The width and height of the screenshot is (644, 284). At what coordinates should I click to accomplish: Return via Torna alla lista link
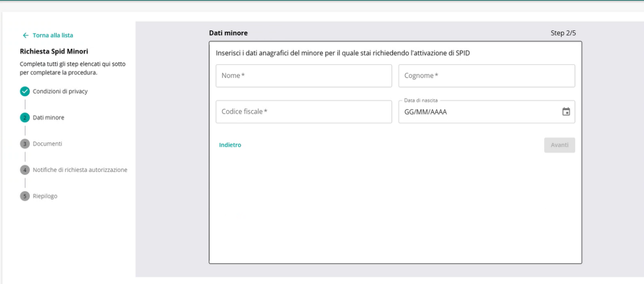coord(53,35)
